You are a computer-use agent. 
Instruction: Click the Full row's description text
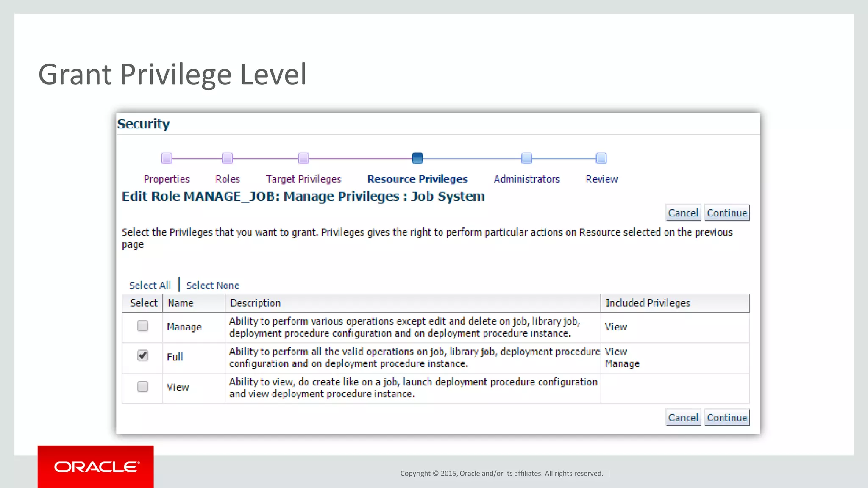pyautogui.click(x=415, y=358)
